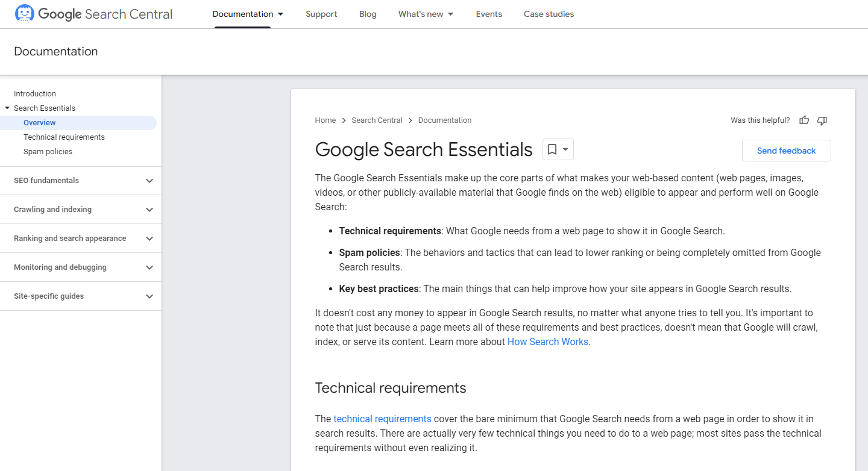Expand Ranking and search appearance section
This screenshot has width=868, height=471.
[x=149, y=239]
